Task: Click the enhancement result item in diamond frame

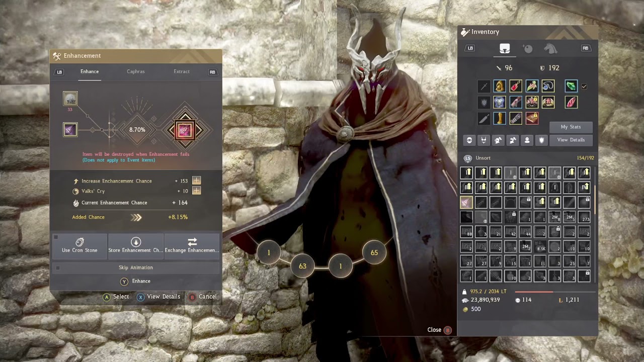Action: pos(185,130)
